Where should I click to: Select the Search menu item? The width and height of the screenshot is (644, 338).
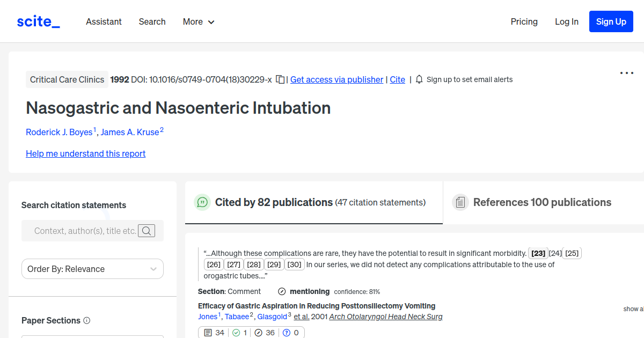(x=152, y=21)
